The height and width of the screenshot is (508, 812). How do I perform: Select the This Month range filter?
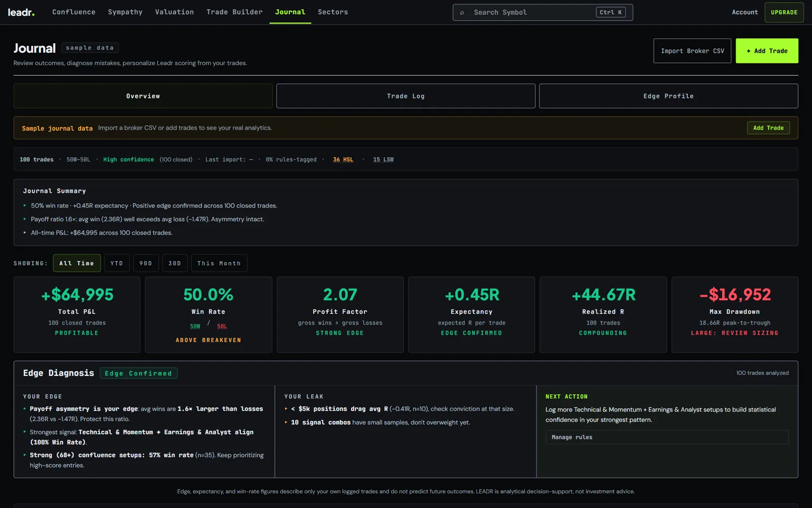(219, 263)
